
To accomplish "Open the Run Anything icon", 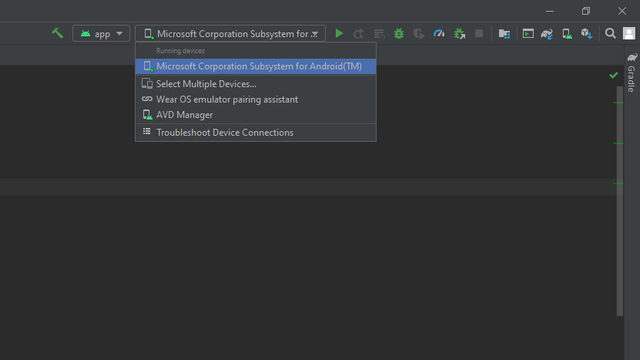I will pyautogui.click(x=528, y=33).
